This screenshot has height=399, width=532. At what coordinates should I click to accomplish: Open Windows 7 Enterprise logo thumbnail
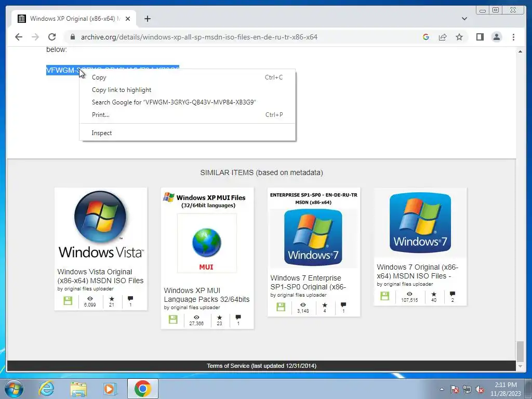pyautogui.click(x=313, y=237)
